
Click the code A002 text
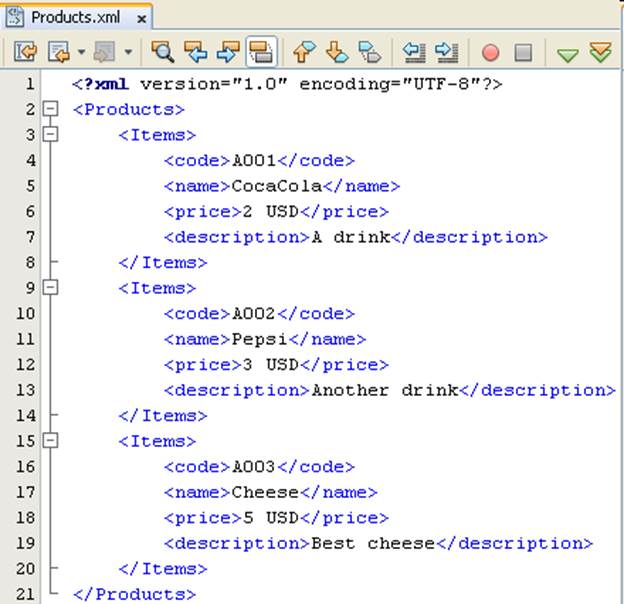(254, 314)
